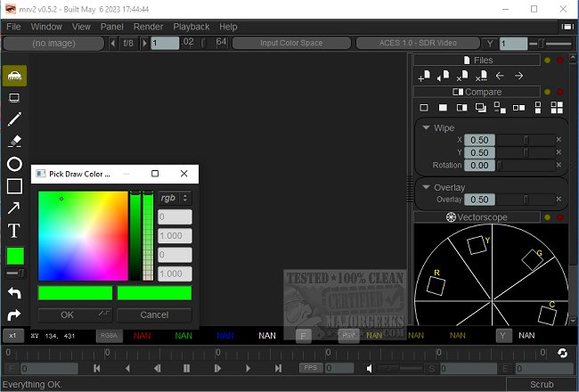This screenshot has height=392, width=579.
Task: Open the Render menu
Action: 148,27
